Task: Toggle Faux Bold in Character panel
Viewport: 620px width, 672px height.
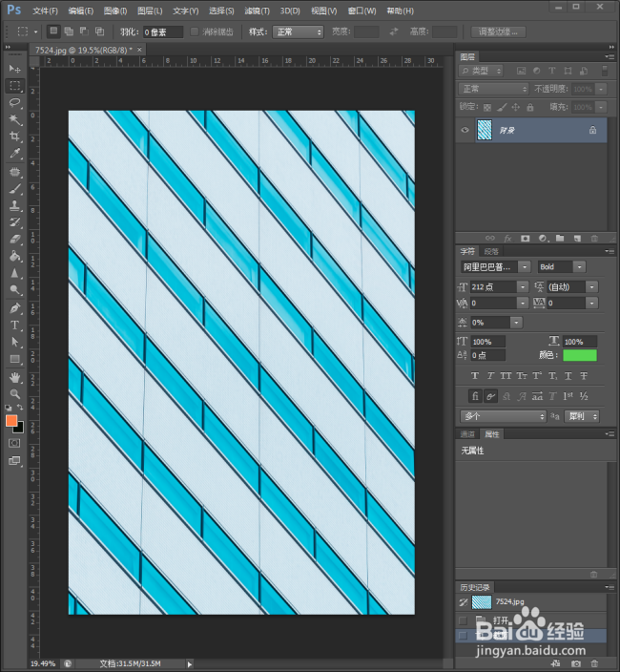Action: 475,376
